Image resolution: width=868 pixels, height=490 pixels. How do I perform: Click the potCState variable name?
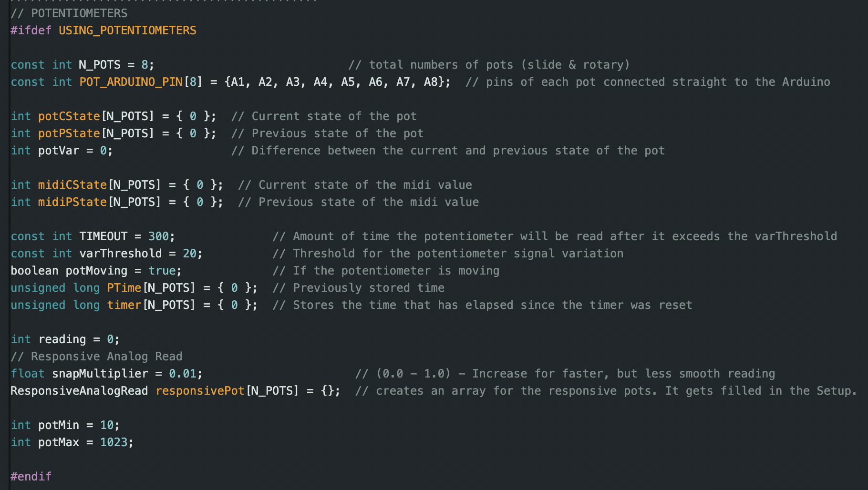tap(69, 116)
